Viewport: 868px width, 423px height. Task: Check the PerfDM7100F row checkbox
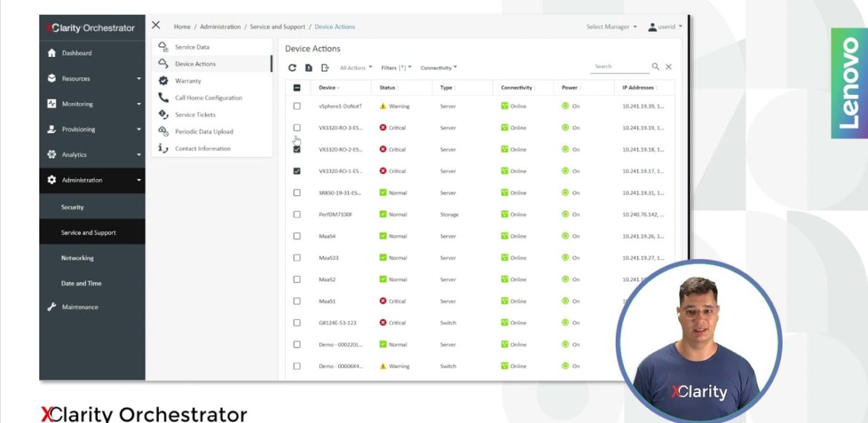297,214
